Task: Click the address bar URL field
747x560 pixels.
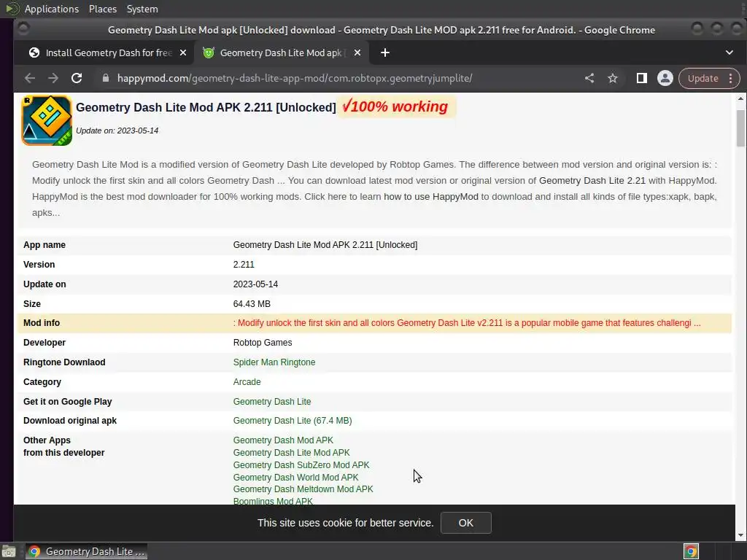Action: coord(295,78)
